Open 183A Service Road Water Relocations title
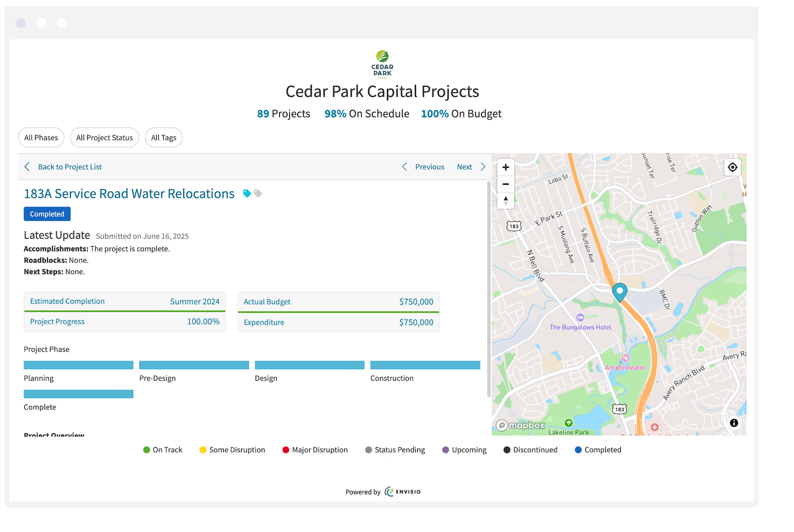The width and height of the screenshot is (794, 532). click(129, 194)
